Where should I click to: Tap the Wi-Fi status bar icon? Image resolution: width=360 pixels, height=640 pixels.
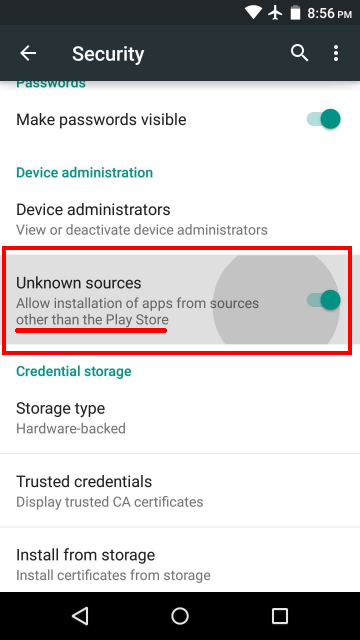253,13
